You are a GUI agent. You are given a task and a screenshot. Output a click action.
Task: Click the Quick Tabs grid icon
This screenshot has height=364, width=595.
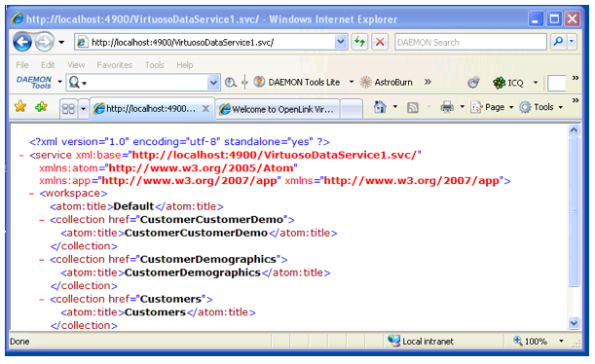point(68,109)
